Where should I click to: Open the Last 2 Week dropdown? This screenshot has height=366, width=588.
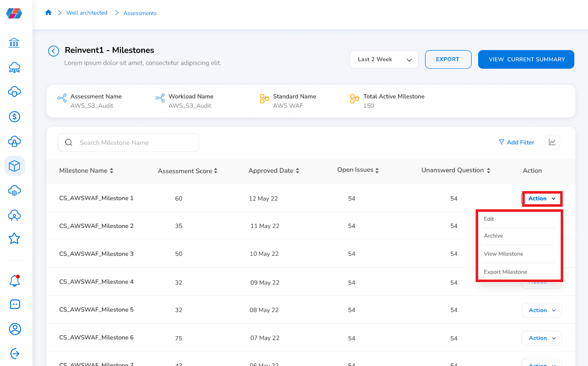pos(384,59)
